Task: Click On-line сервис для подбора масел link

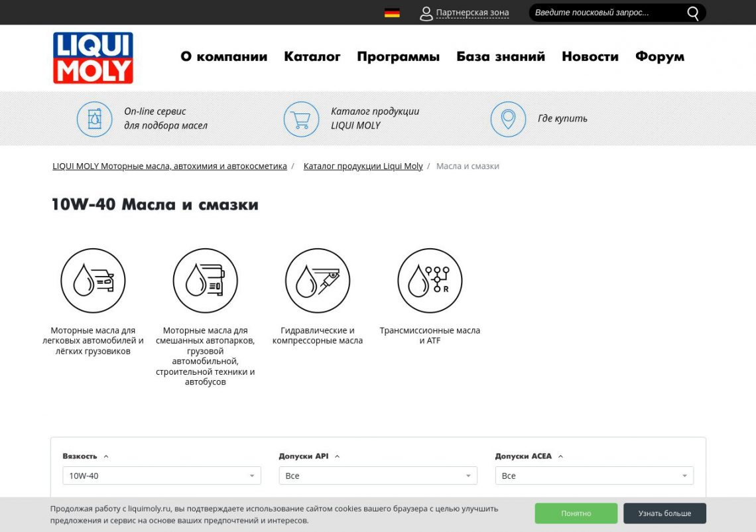Action: coord(165,118)
